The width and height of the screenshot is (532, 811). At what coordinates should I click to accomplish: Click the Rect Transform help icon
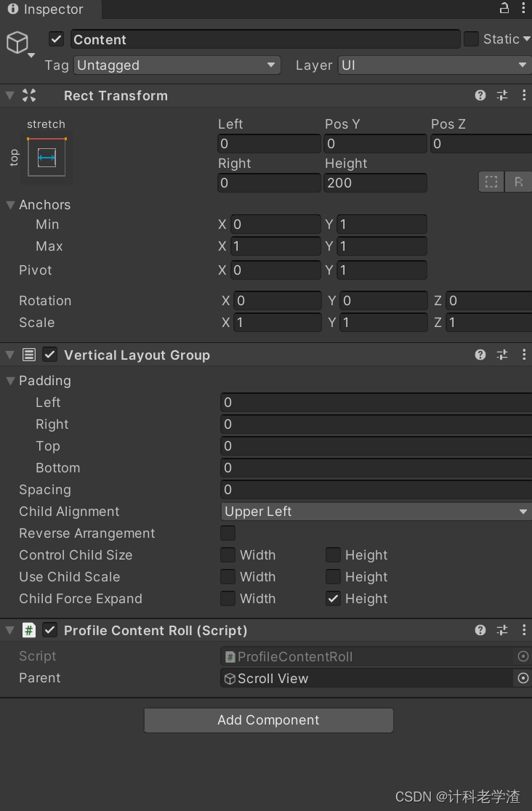click(480, 95)
